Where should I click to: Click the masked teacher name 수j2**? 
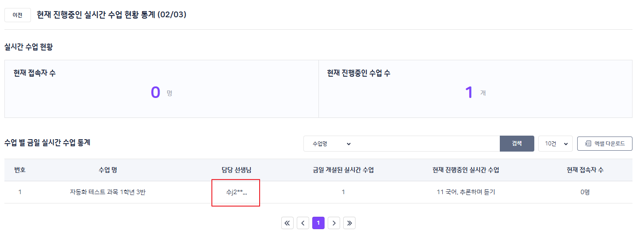(x=236, y=192)
